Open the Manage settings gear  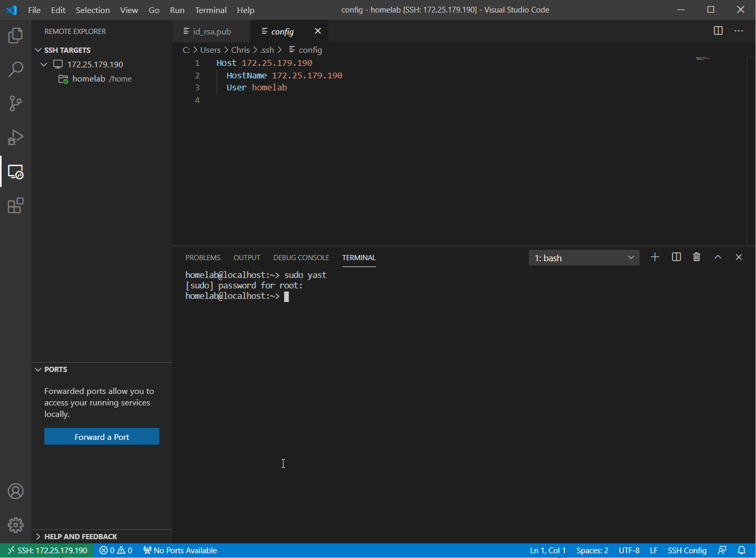(x=15, y=525)
